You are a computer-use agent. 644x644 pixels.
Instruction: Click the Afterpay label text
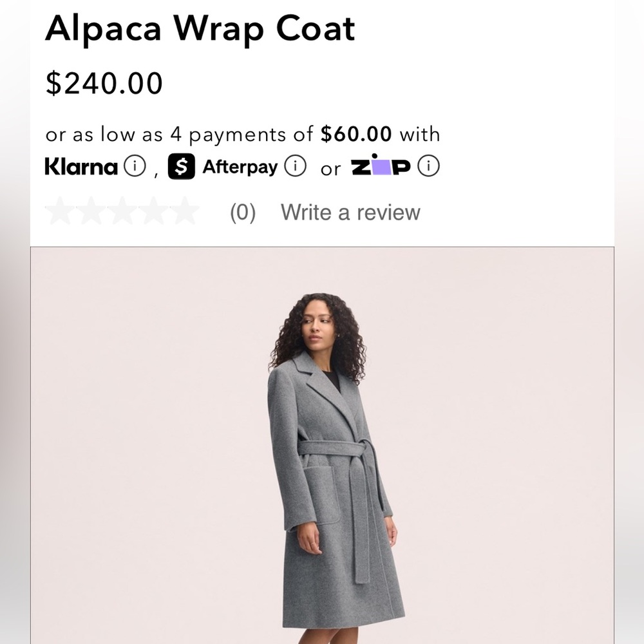click(240, 166)
